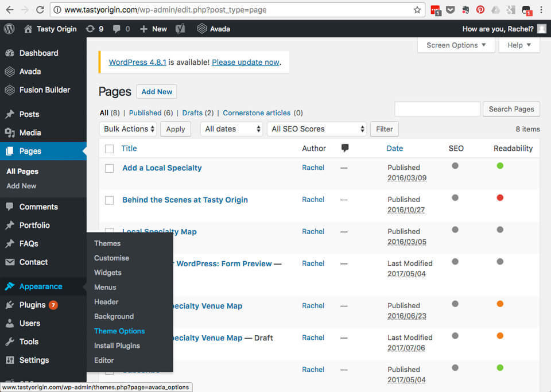This screenshot has height=392, width=551.
Task: Click the Pocket extension icon
Action: coord(450,10)
